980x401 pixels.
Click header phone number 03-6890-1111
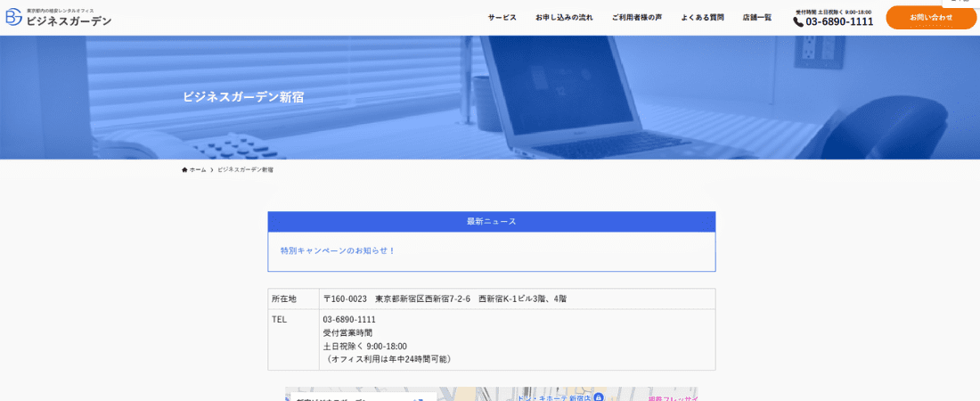click(x=839, y=21)
